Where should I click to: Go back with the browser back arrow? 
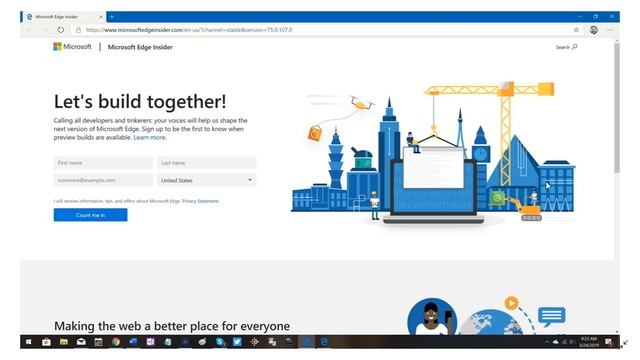tap(29, 30)
